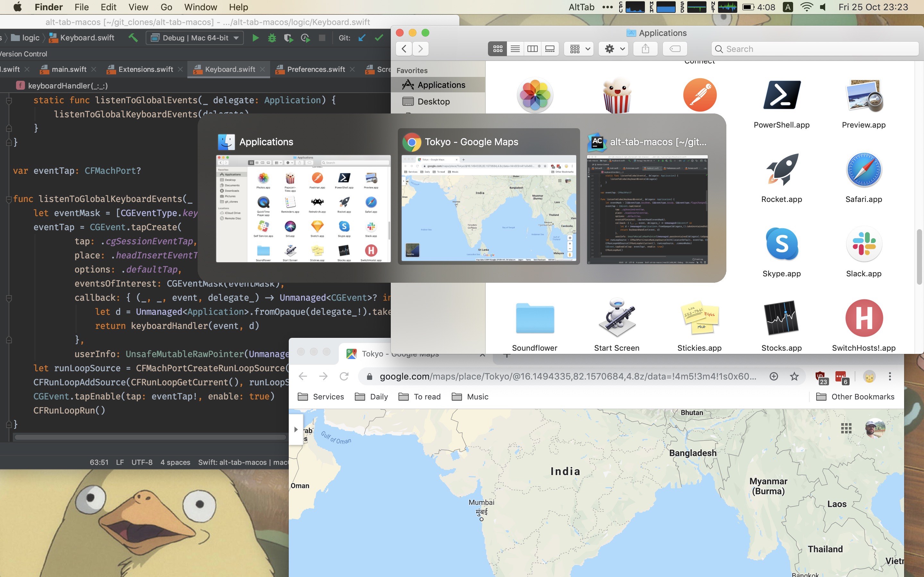Open Finder gear action dropdown
This screenshot has height=577, width=924.
click(614, 49)
